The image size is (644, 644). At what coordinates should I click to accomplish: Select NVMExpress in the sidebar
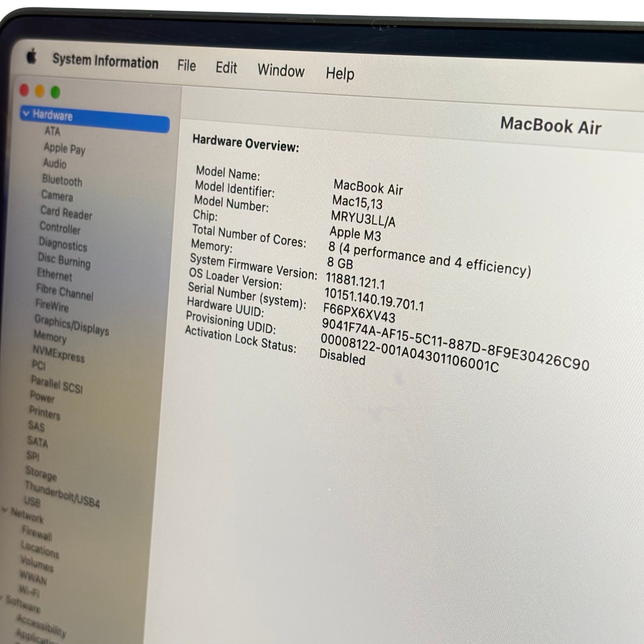(59, 353)
